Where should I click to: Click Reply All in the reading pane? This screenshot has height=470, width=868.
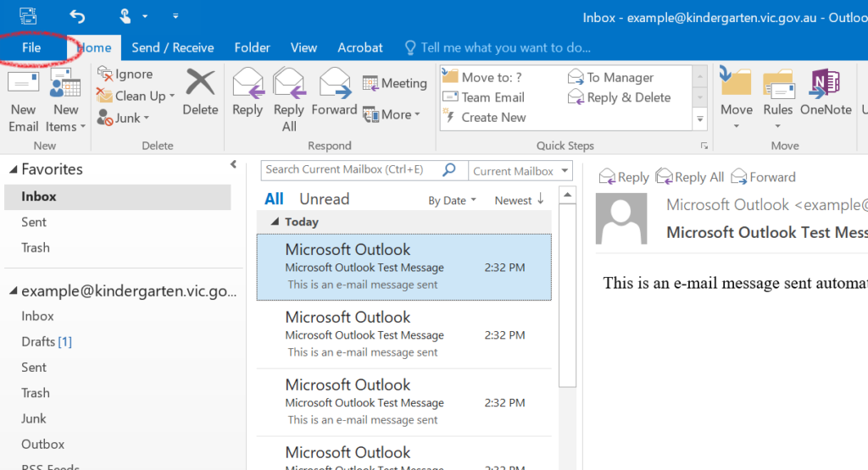click(x=690, y=177)
